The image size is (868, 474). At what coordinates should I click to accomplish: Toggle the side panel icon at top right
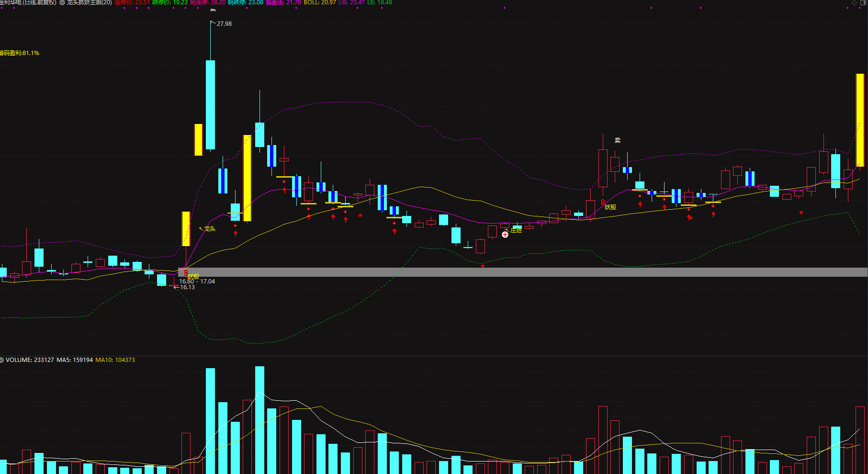[863, 3]
